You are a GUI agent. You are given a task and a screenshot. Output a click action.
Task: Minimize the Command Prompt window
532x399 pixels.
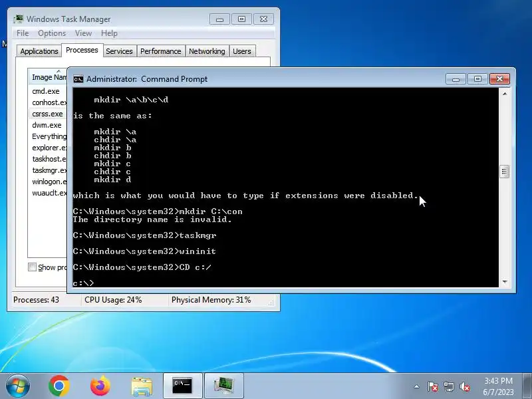pos(456,79)
